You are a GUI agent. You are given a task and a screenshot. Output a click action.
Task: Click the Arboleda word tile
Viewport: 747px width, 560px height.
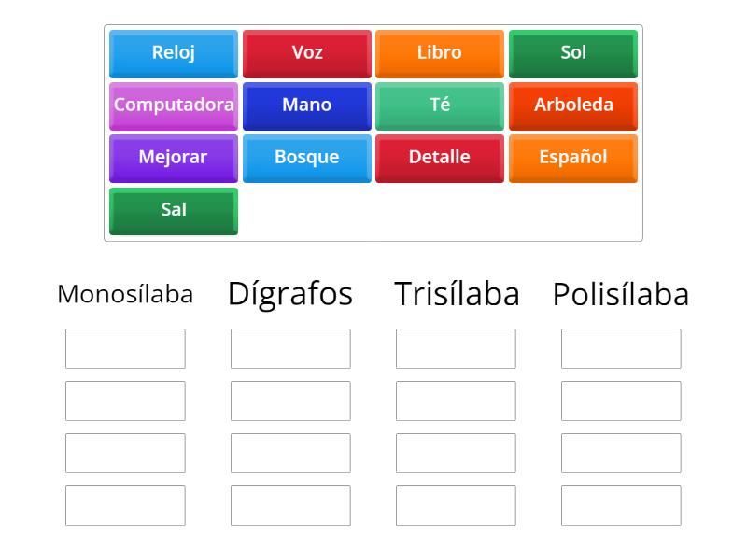[x=573, y=105]
